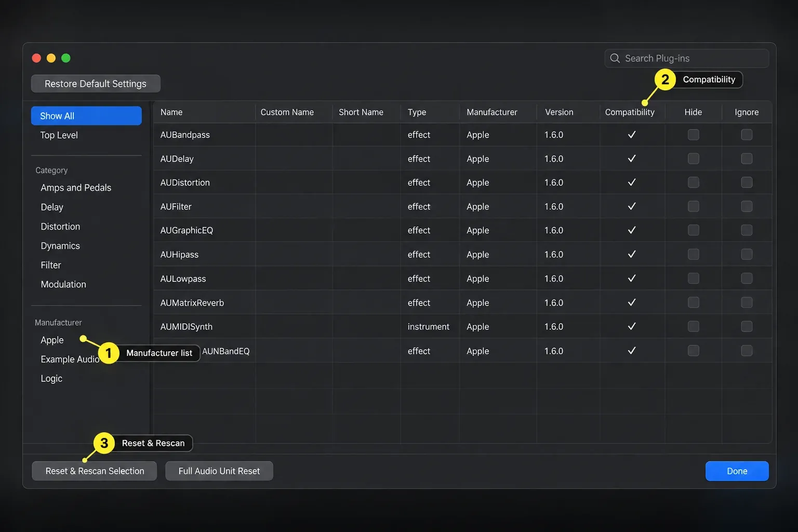Ignore the AUNBandEQ plug-in
The height and width of the screenshot is (532, 798).
pos(747,351)
